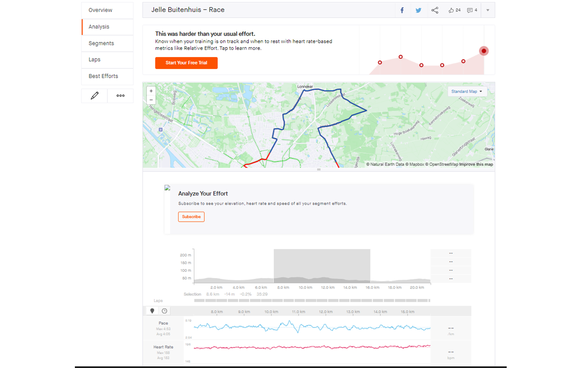Open the Segments tab

pos(107,43)
